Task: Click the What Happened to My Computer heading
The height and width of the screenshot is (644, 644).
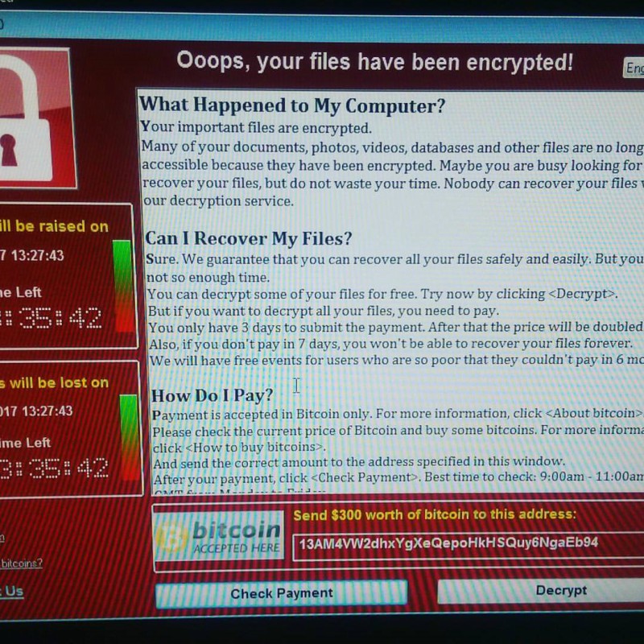Action: 292,105
